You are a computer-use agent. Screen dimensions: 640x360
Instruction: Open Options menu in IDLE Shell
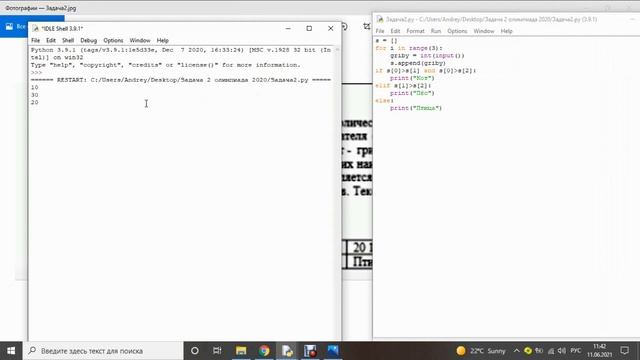coord(113,40)
